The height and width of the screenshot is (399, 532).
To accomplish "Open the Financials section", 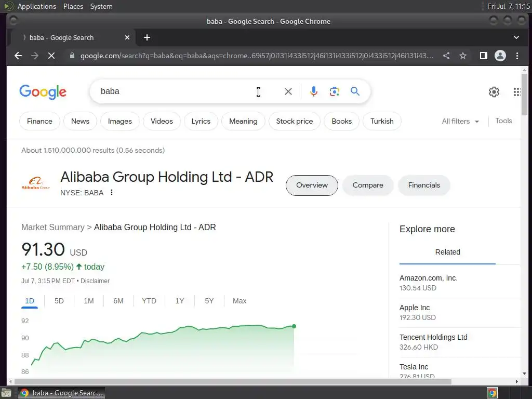I will coord(424,185).
